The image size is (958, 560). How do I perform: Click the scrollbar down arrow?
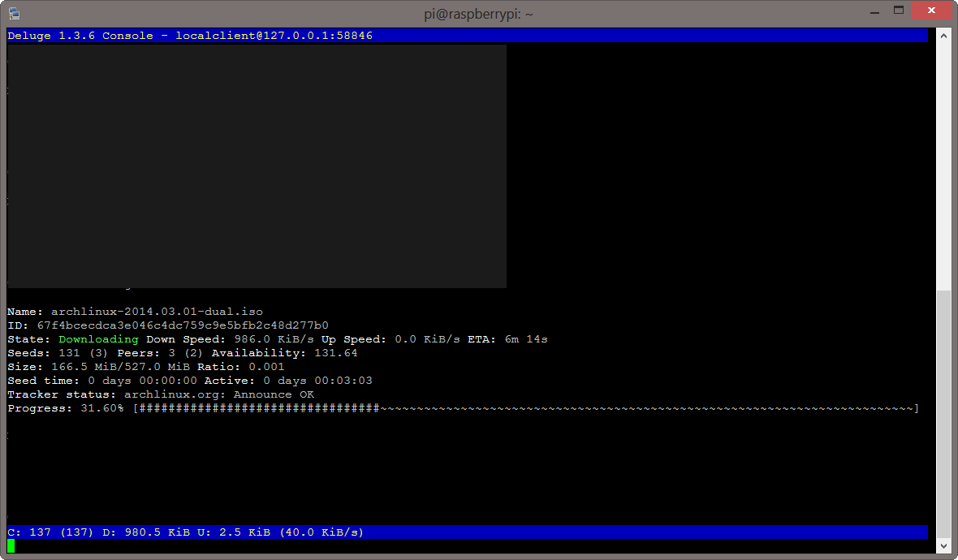pos(943,546)
